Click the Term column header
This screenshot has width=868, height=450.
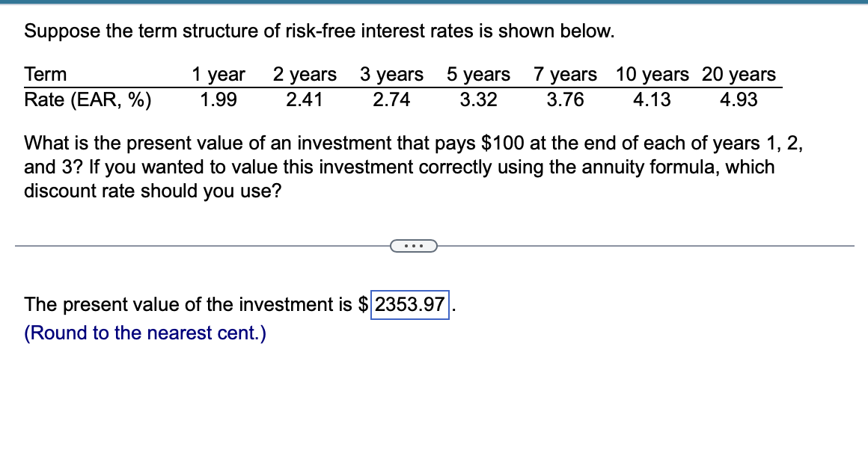pos(45,75)
